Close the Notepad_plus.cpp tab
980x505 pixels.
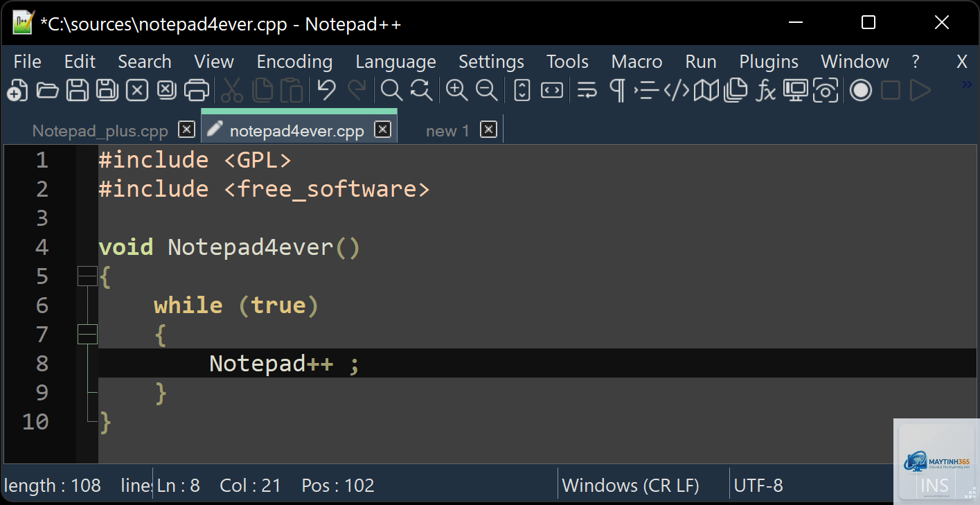click(x=186, y=129)
